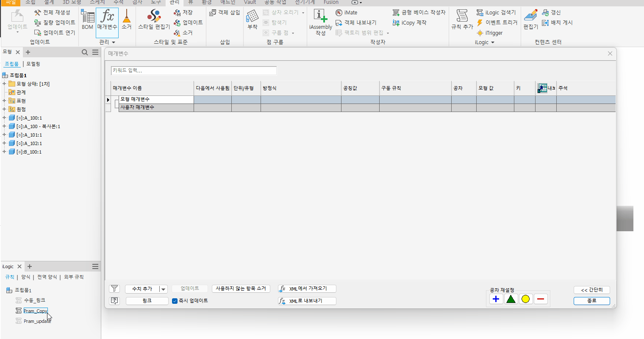Image resolution: width=644 pixels, height=339 pixels.
Task: Select the yellow circle tolerance button
Action: [x=525, y=299]
